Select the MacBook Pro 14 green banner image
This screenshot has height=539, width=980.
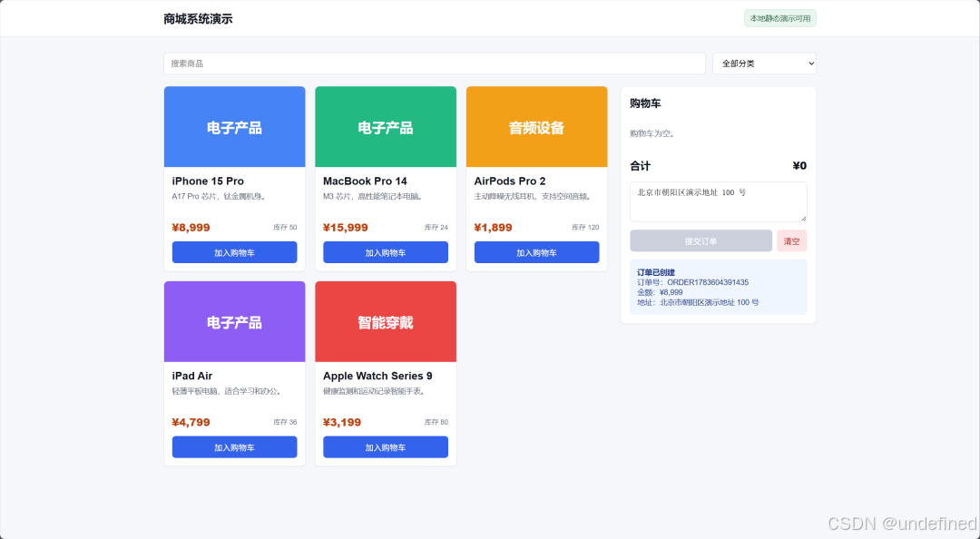coord(386,127)
